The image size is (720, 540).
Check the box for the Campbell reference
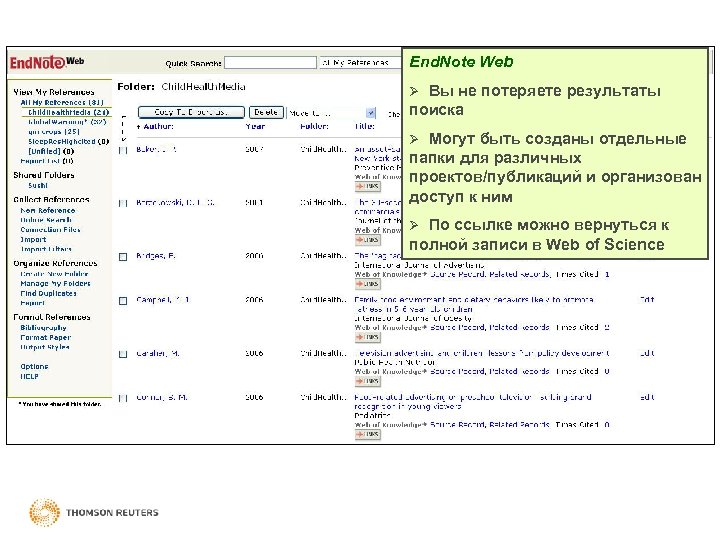click(x=123, y=301)
